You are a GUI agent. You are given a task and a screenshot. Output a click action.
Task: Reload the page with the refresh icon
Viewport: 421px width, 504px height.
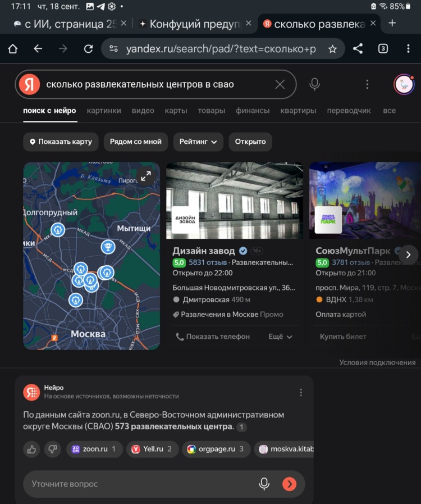coord(88,49)
